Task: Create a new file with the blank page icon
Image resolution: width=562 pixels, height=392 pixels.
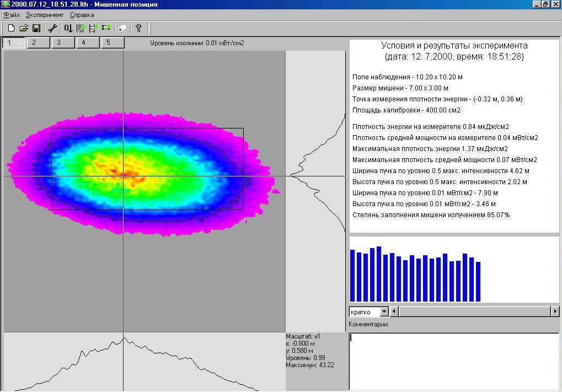Action: pyautogui.click(x=11, y=28)
